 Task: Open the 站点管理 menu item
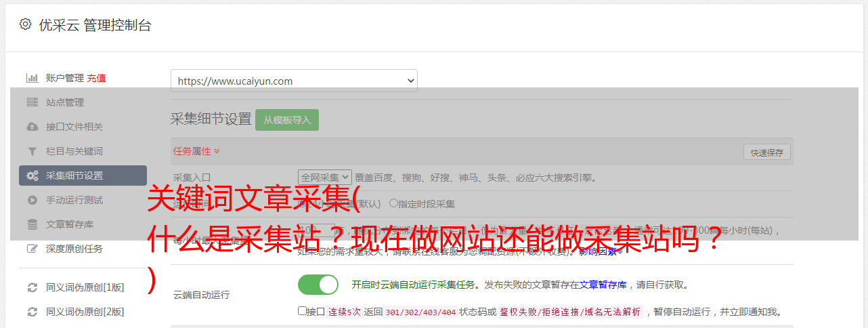[65, 102]
